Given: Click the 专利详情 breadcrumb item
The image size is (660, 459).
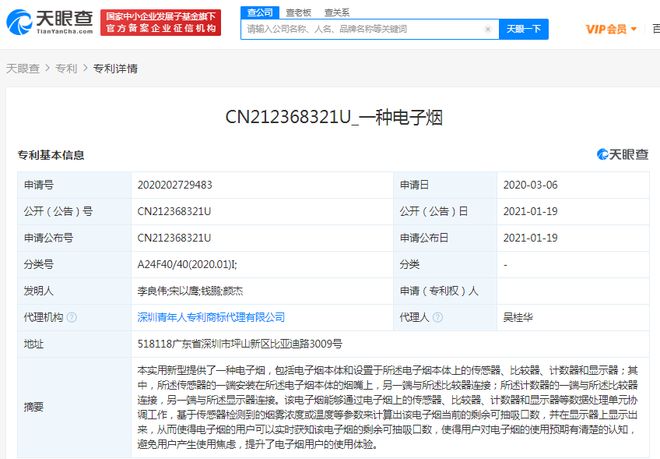Looking at the screenshot, I should (115, 69).
